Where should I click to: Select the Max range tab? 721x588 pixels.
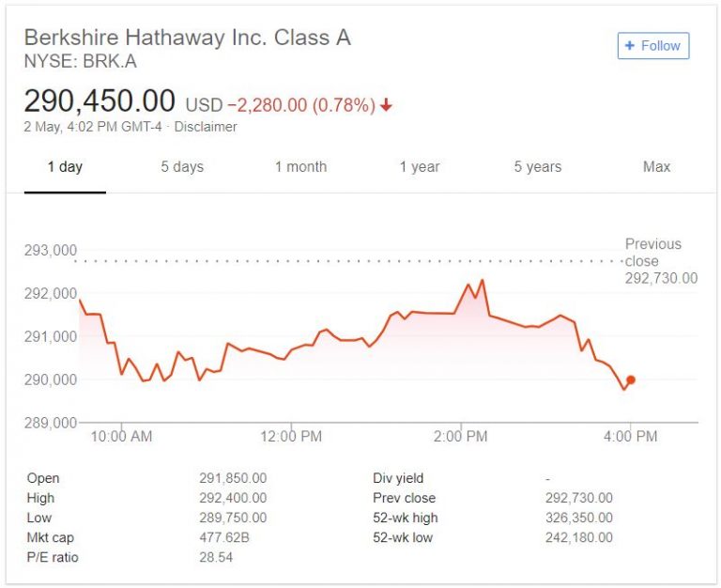pos(656,167)
